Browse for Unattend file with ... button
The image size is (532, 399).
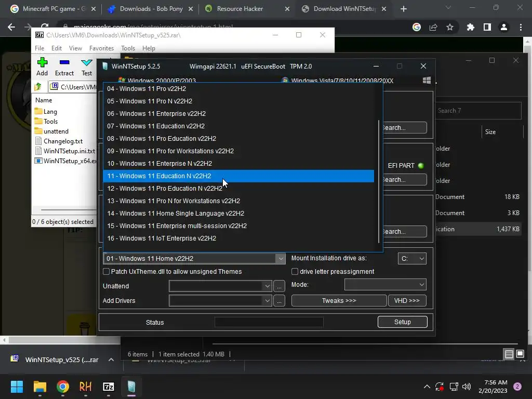(x=279, y=286)
